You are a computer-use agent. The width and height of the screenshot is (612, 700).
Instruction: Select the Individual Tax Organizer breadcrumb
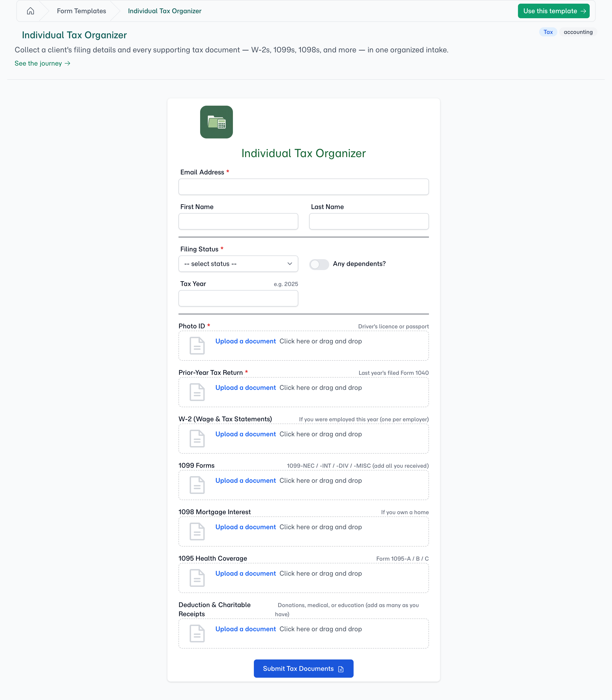point(165,11)
